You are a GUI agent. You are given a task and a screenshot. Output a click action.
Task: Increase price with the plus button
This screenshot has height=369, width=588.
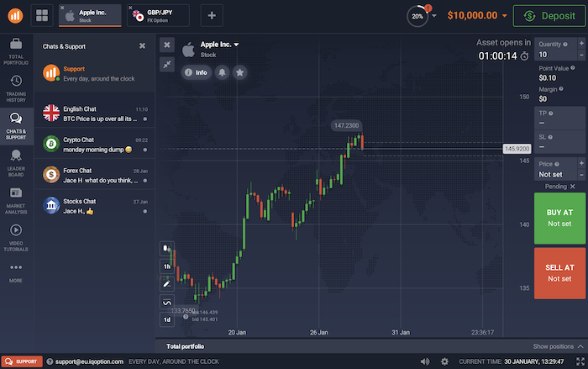click(581, 163)
